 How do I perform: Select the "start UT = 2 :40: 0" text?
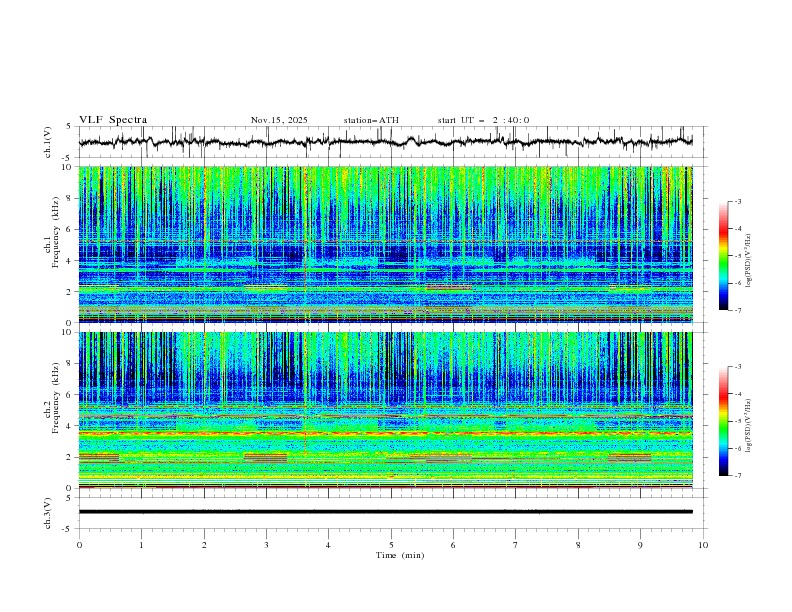pyautogui.click(x=483, y=120)
